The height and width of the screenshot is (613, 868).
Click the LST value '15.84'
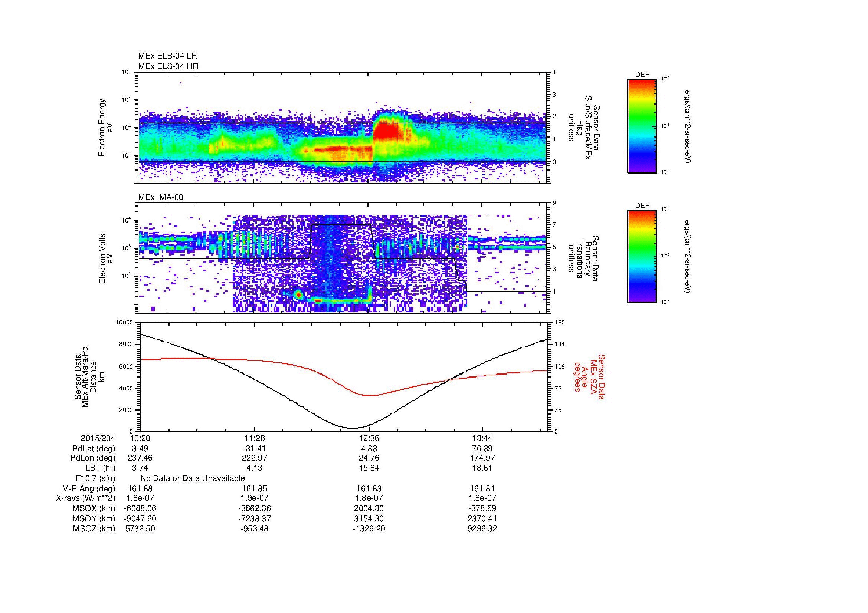pos(369,468)
